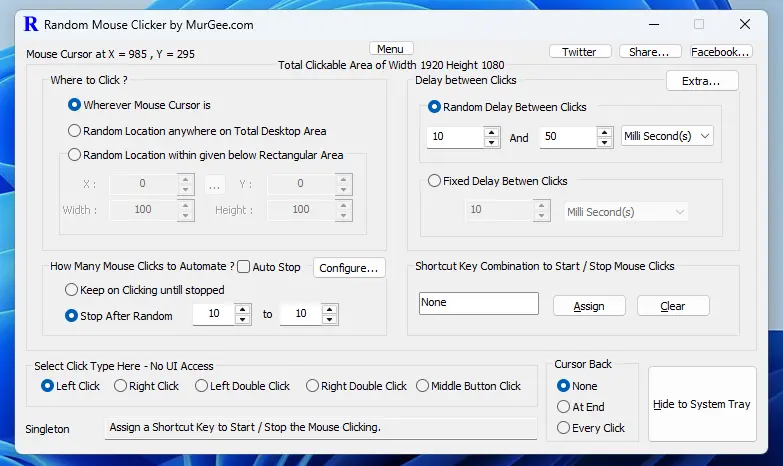Decrease Stop After Random maximum with down arrow
Screen dimensions: 783x466
330,319
